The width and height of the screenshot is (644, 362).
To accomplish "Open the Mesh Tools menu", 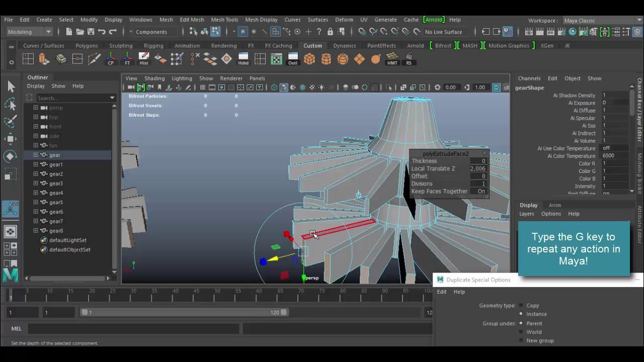I will pos(224,20).
